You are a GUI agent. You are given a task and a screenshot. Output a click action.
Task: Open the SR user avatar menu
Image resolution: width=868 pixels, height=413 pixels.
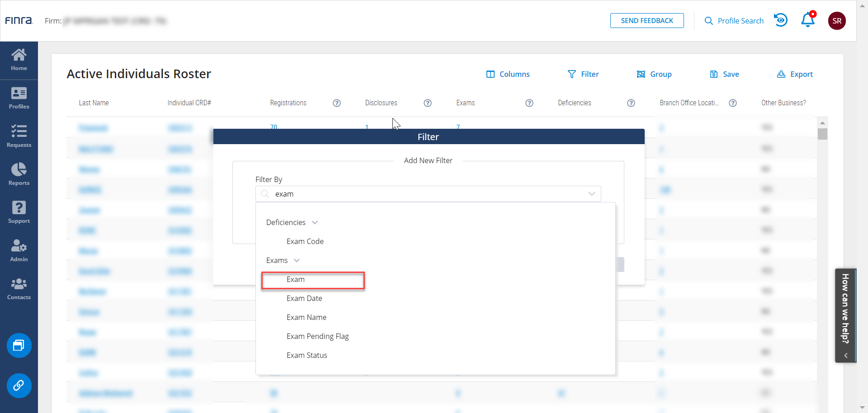(836, 21)
